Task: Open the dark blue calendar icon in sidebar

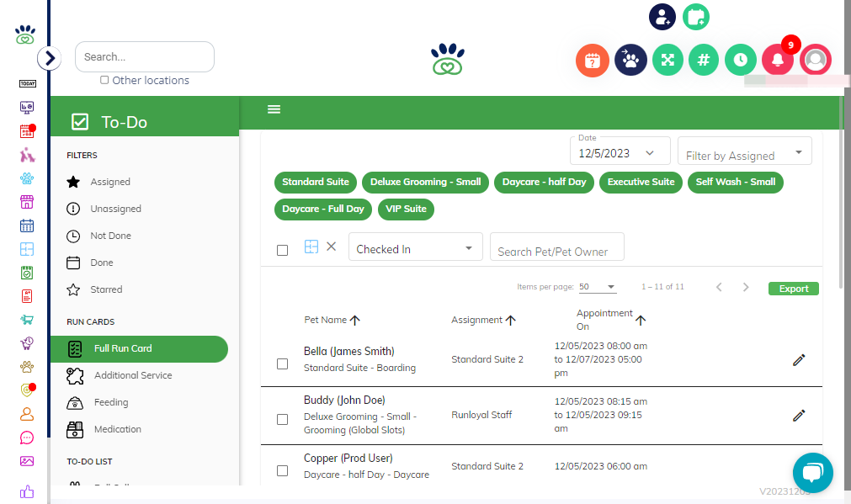Action: point(27,225)
